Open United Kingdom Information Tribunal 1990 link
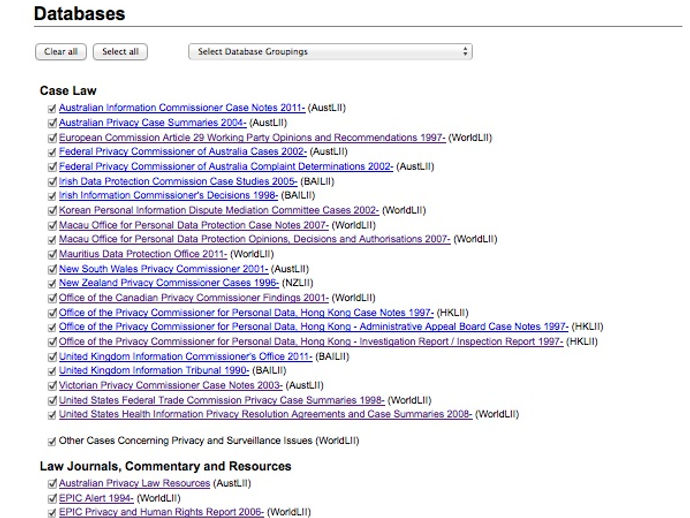Viewport: 690px width, 518px height. coord(154,370)
